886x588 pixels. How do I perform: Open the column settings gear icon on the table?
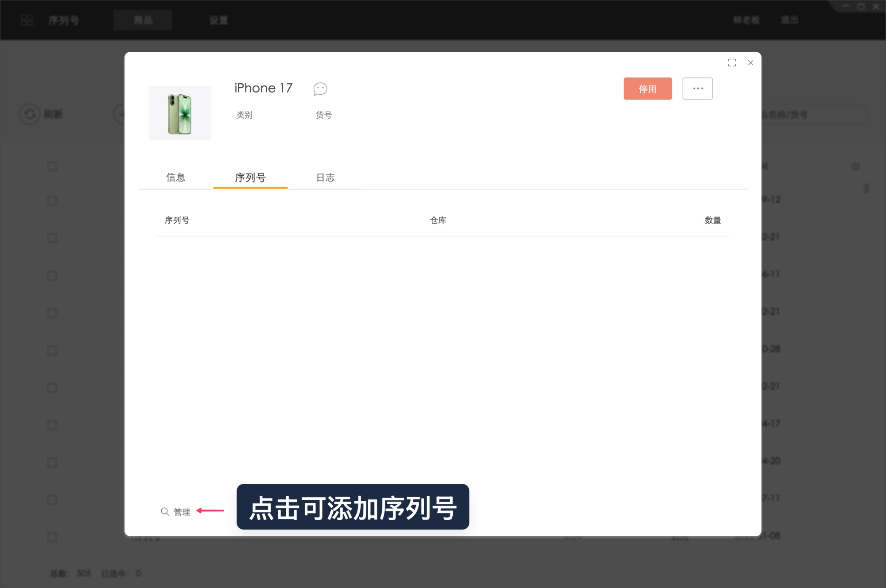pos(856,166)
